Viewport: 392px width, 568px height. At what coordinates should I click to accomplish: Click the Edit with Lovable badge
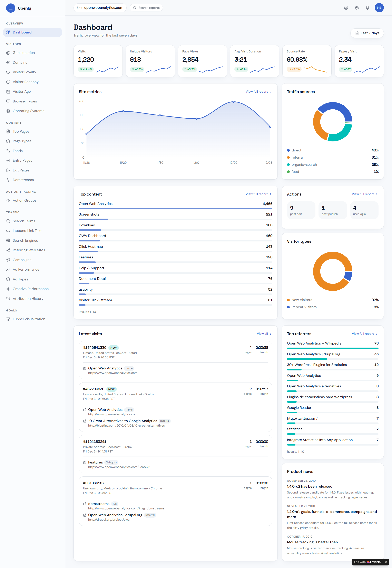(367, 562)
